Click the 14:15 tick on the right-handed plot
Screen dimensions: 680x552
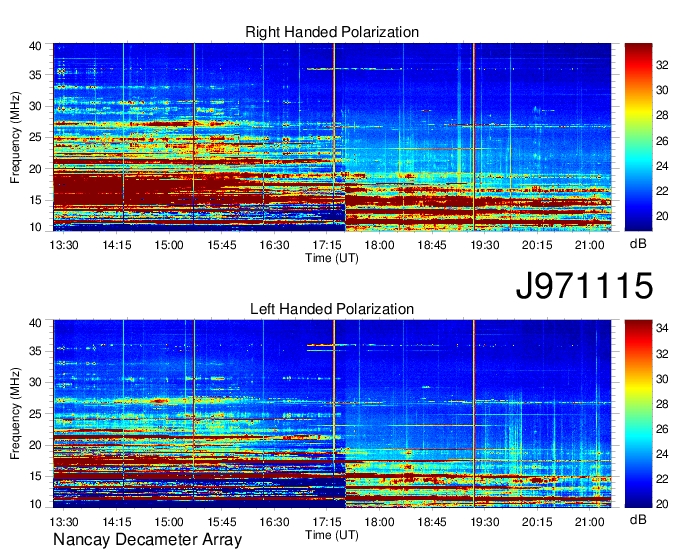click(117, 245)
